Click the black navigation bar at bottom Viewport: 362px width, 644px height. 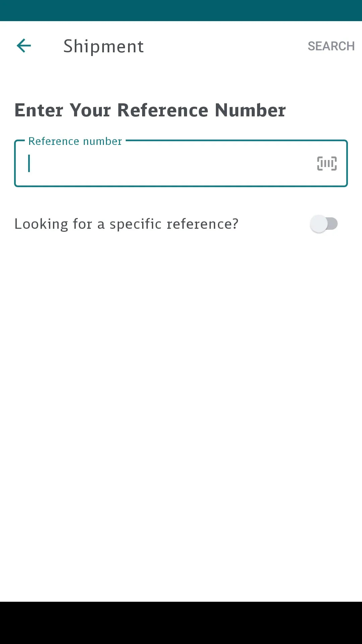(x=181, y=623)
